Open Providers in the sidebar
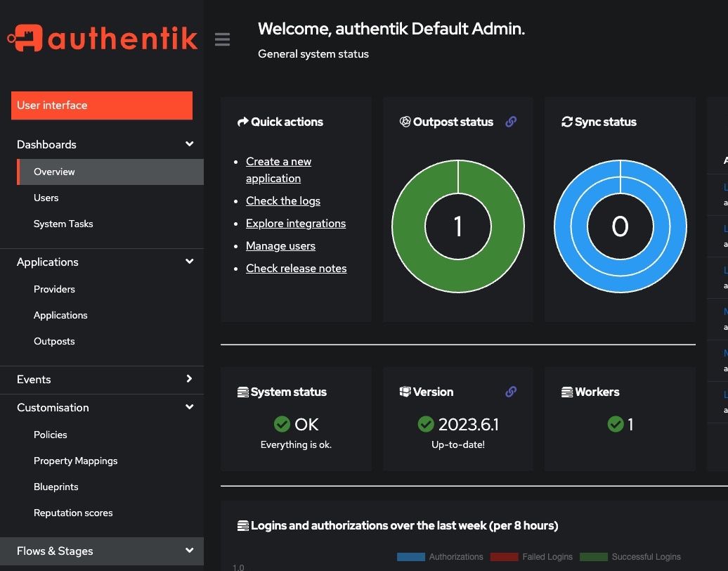Image resolution: width=728 pixels, height=571 pixels. (54, 289)
